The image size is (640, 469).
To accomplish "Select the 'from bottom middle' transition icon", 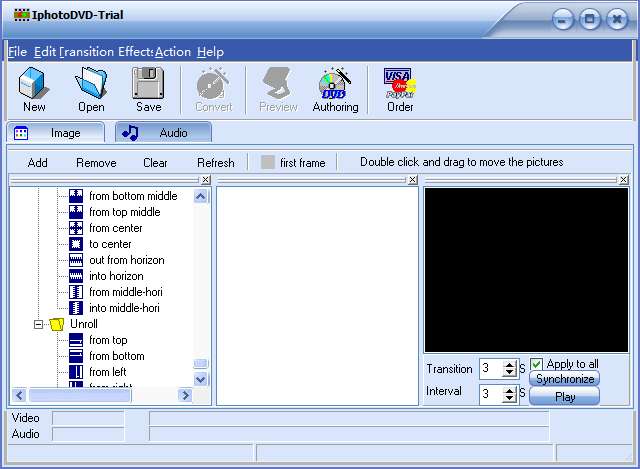I will coord(76,196).
